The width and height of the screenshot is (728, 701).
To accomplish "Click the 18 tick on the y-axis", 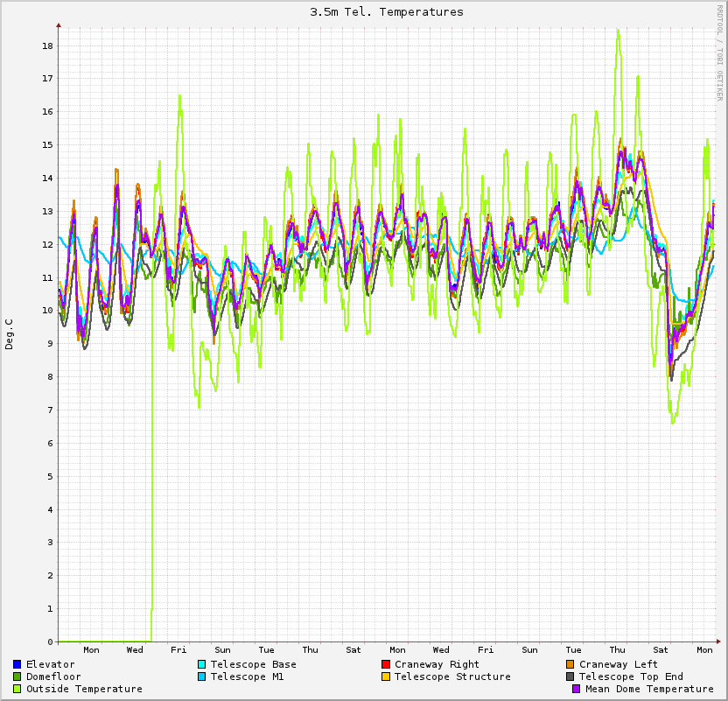I will click(x=49, y=46).
